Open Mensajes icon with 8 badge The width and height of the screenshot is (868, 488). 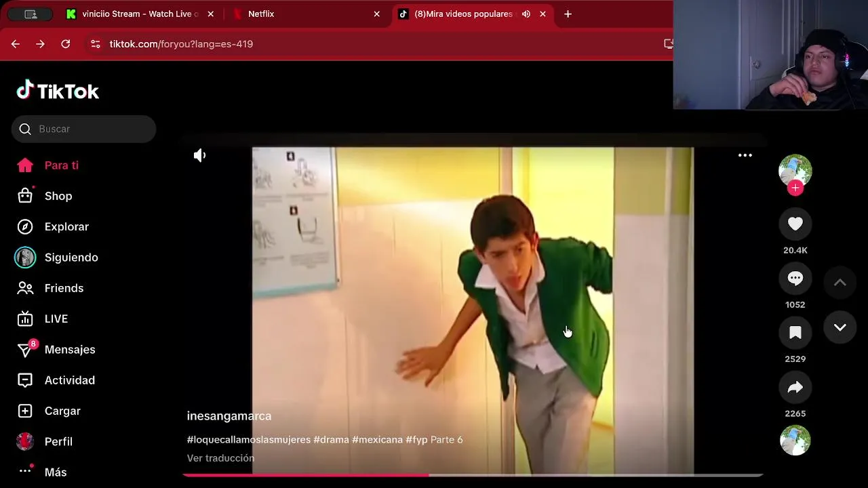[x=26, y=349]
